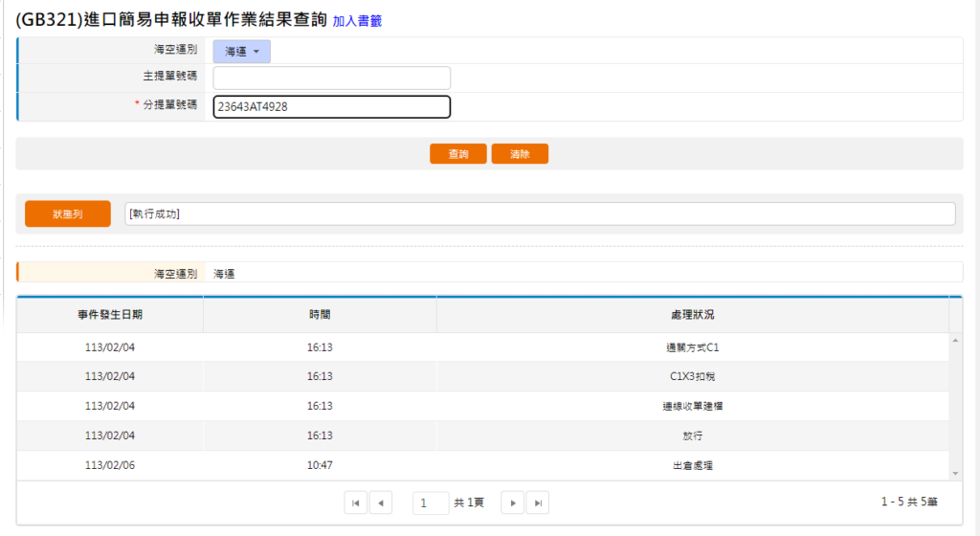Click the 分提單號碼 field containing 23643AT4928
The height and width of the screenshot is (536, 980).
[331, 107]
